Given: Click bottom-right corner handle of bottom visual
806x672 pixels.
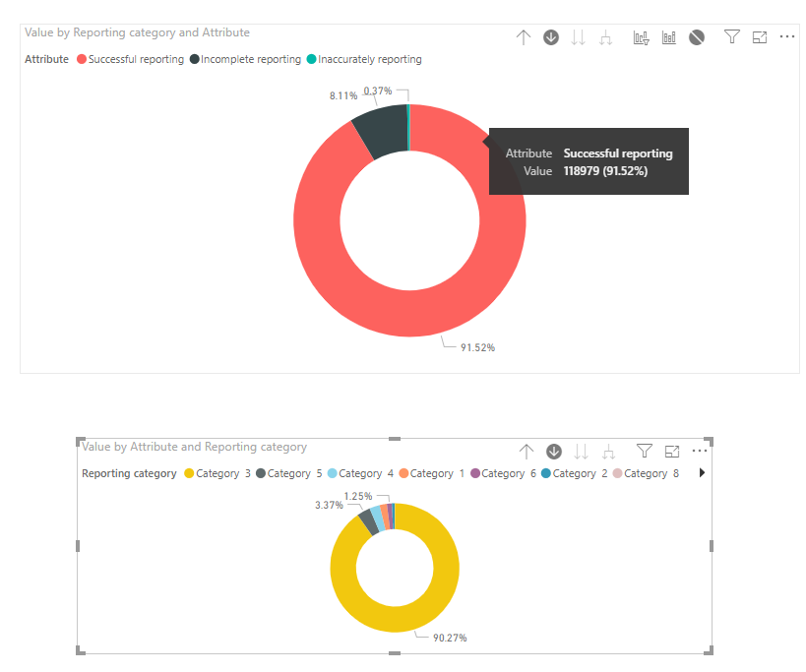Looking at the screenshot, I should point(709,650).
